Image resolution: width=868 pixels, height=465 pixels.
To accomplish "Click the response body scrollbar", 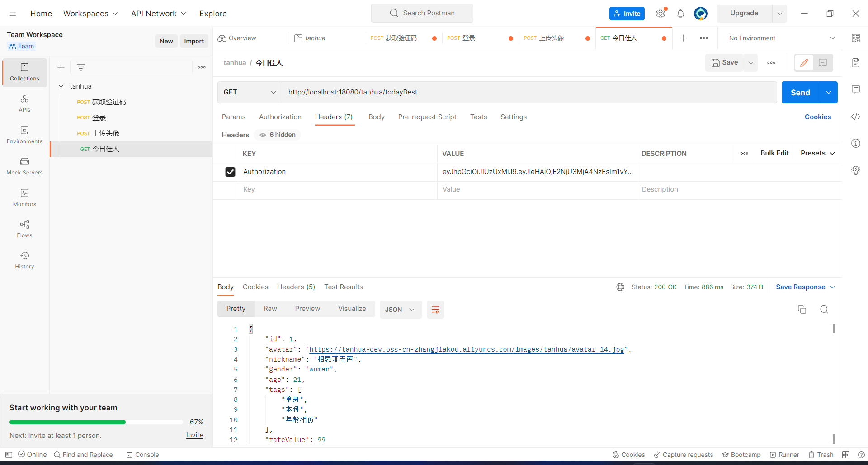I will click(x=834, y=384).
